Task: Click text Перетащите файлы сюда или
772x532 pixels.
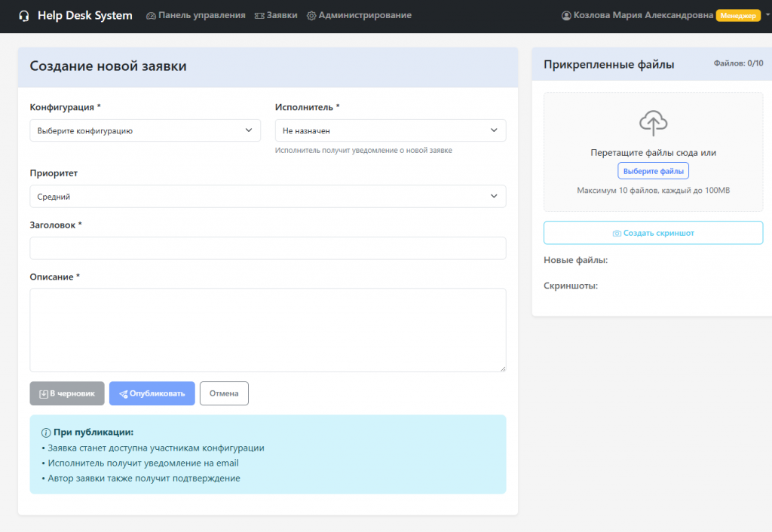Action: tap(654, 152)
